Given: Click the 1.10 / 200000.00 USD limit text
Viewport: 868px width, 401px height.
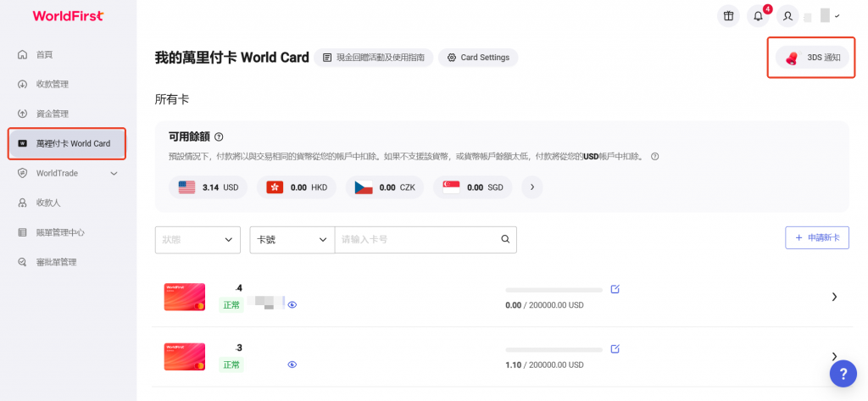Looking at the screenshot, I should (545, 365).
